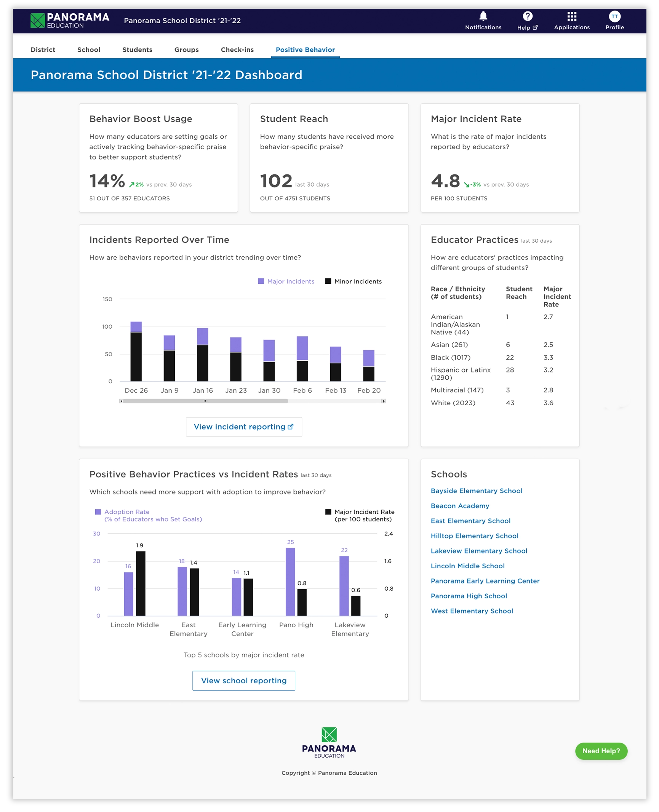Toggle Major Incidents legend series
659x812 pixels.
(286, 281)
